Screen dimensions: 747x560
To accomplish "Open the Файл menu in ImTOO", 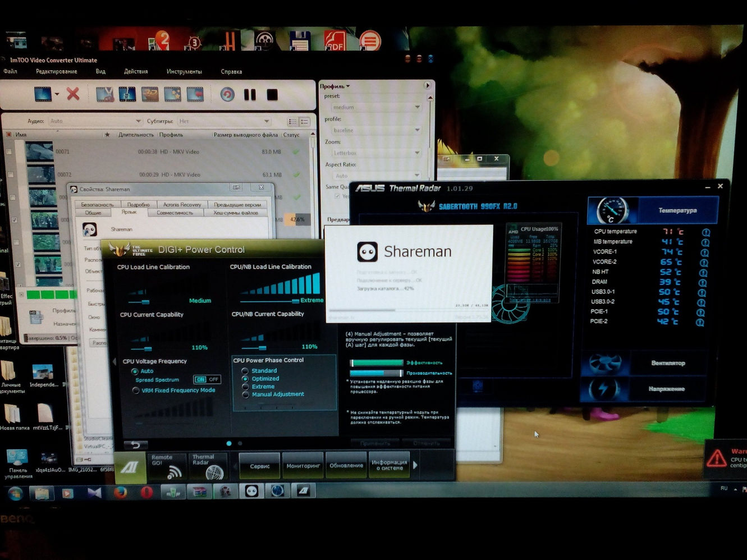I will tap(10, 71).
